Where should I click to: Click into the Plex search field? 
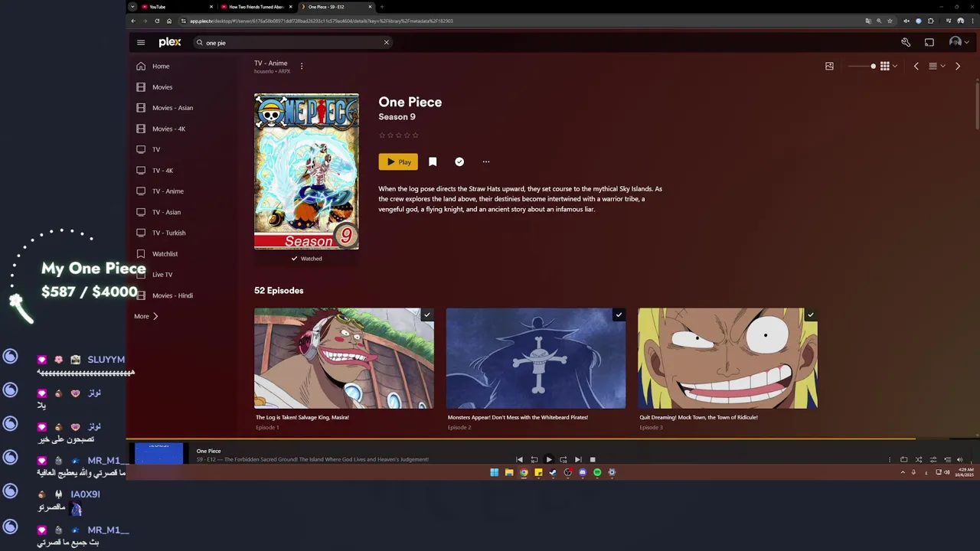pos(292,43)
